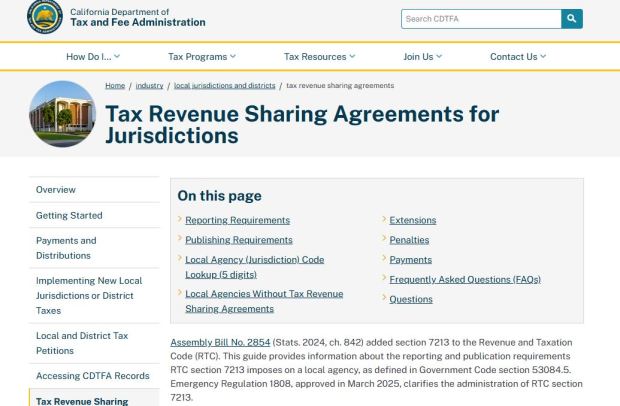This screenshot has height=406, width=620.
Task: Go to the Home breadcrumb link
Action: click(115, 85)
